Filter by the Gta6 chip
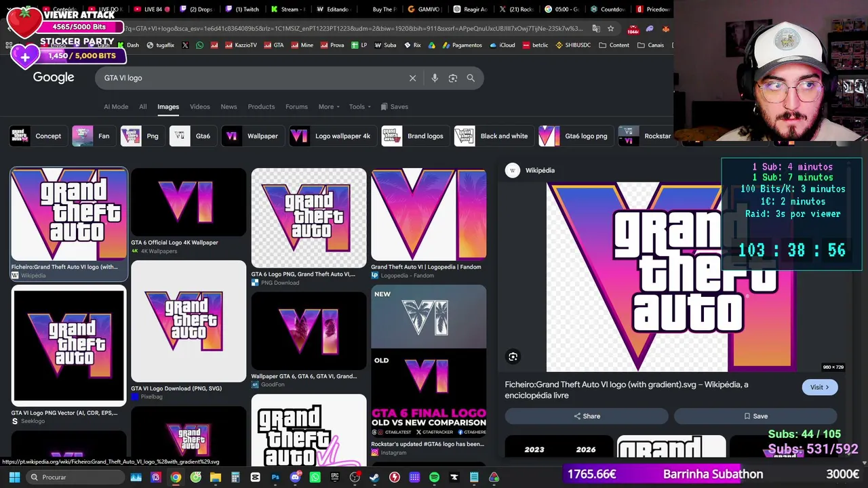 193,136
